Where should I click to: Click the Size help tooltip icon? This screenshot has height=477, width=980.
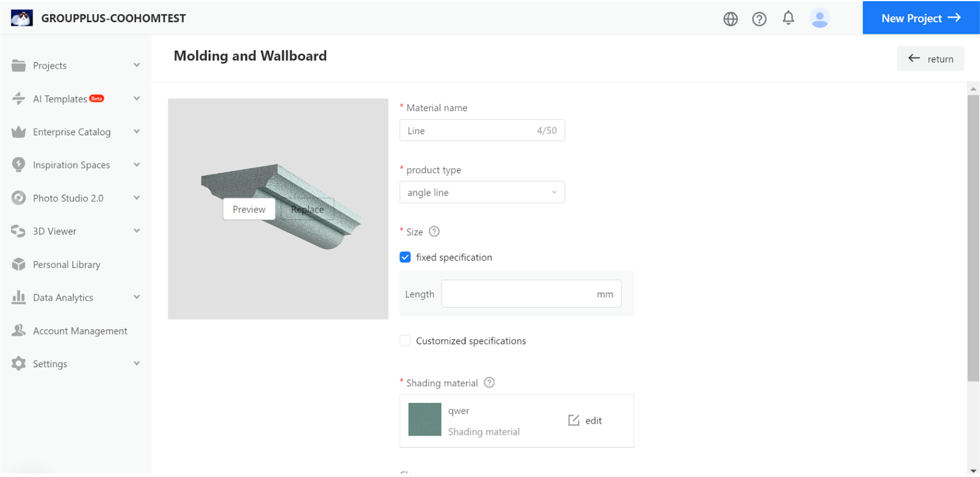click(434, 232)
